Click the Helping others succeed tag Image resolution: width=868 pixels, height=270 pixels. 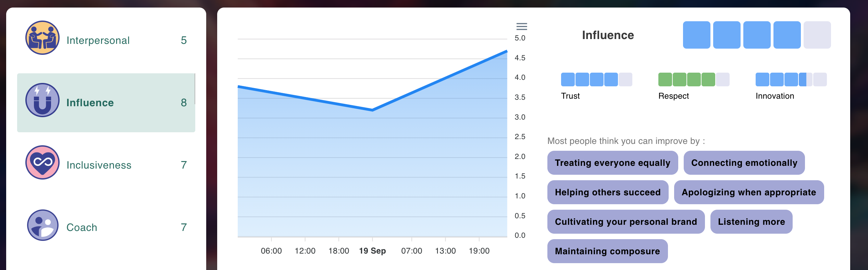pos(608,192)
